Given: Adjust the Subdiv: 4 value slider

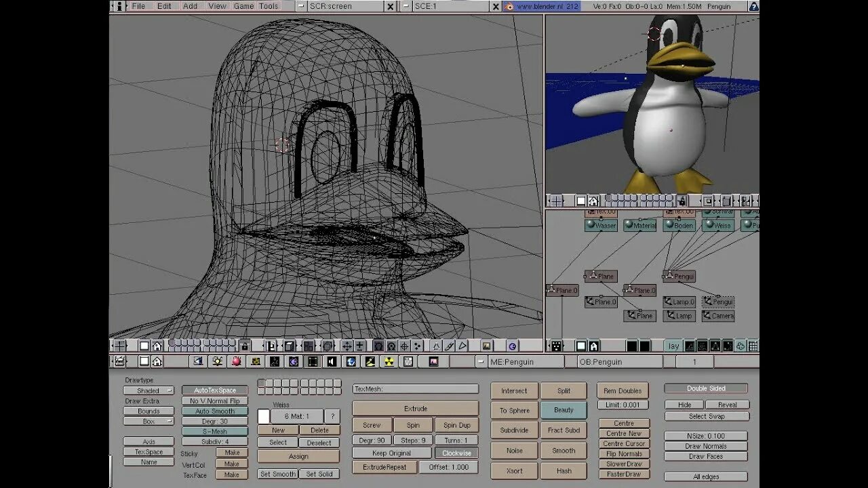Looking at the screenshot, I should pos(215,441).
